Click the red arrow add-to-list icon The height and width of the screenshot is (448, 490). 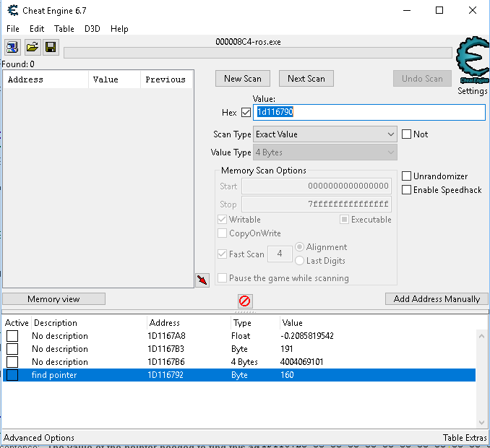click(x=202, y=280)
